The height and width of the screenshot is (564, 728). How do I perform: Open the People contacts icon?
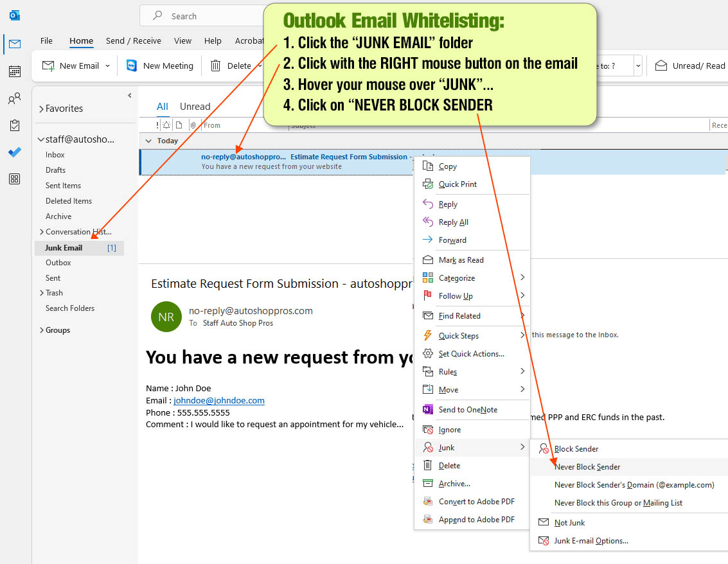[14, 99]
